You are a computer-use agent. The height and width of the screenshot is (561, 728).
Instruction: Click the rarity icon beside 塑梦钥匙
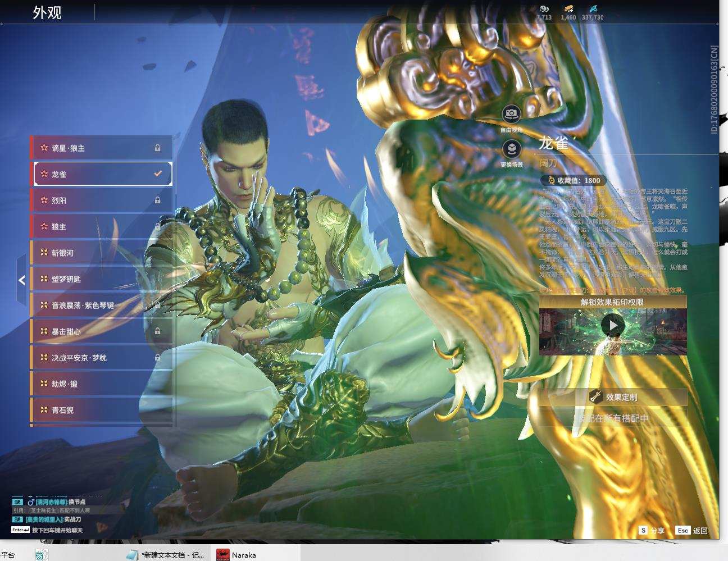tap(44, 279)
